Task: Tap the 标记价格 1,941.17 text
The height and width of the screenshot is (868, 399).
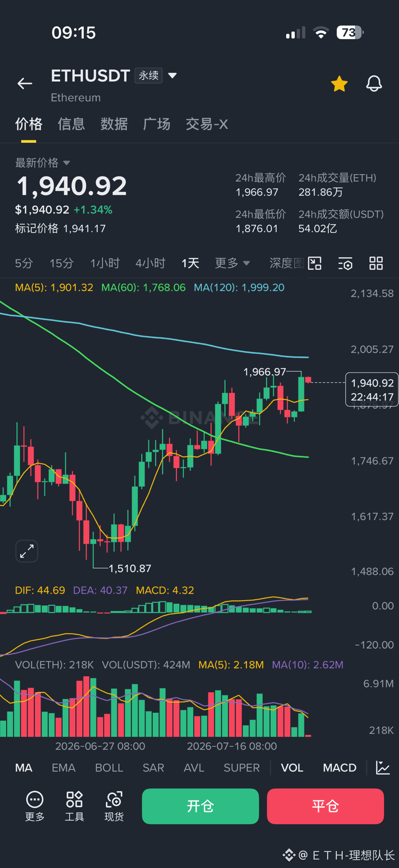Action: coord(60,228)
